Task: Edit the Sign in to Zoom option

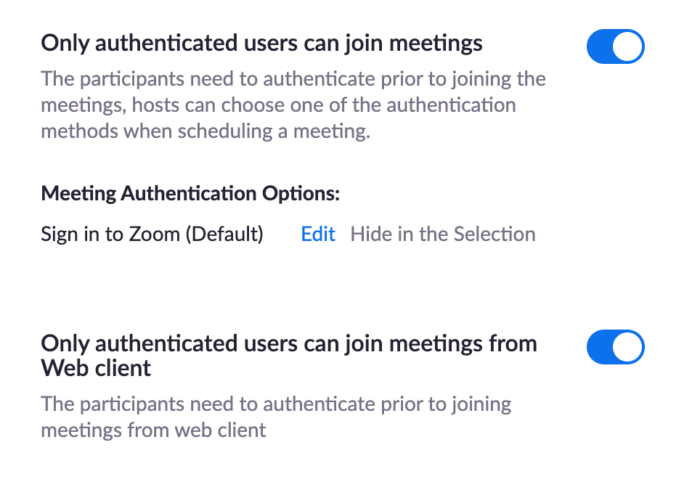Action: [318, 234]
